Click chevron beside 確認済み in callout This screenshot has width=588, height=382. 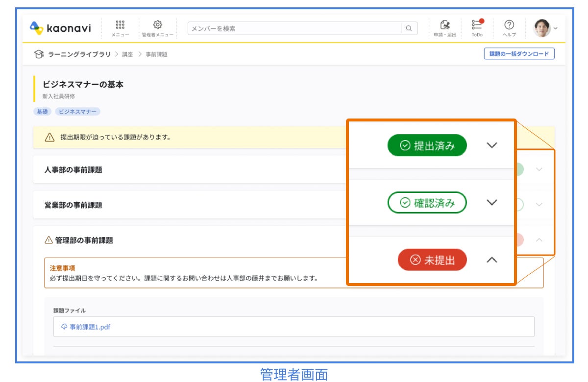coord(492,203)
